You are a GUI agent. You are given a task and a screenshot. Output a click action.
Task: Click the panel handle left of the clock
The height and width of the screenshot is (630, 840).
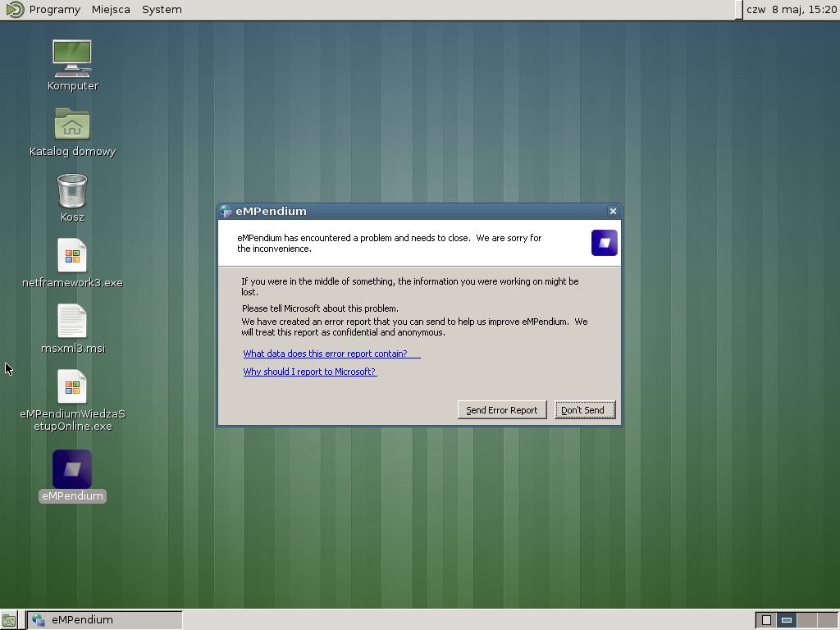[x=739, y=10]
